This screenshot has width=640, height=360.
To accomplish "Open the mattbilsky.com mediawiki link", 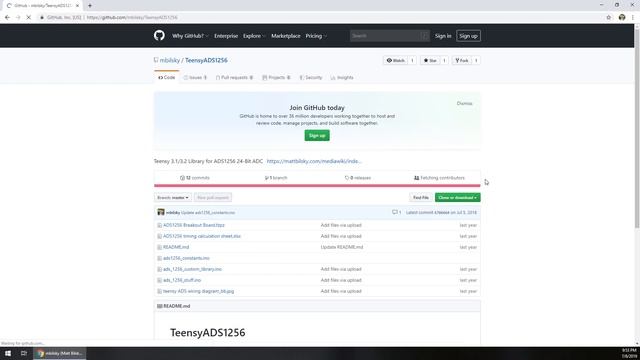I will coord(314,161).
